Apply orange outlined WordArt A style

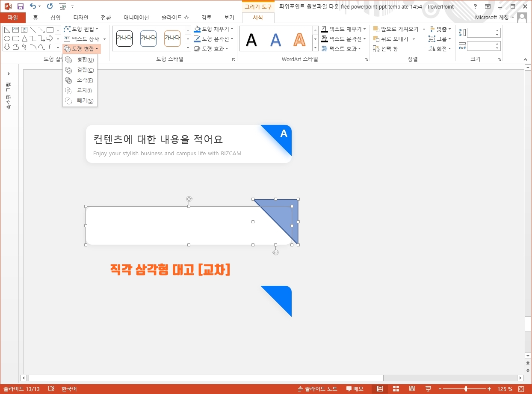(x=300, y=40)
